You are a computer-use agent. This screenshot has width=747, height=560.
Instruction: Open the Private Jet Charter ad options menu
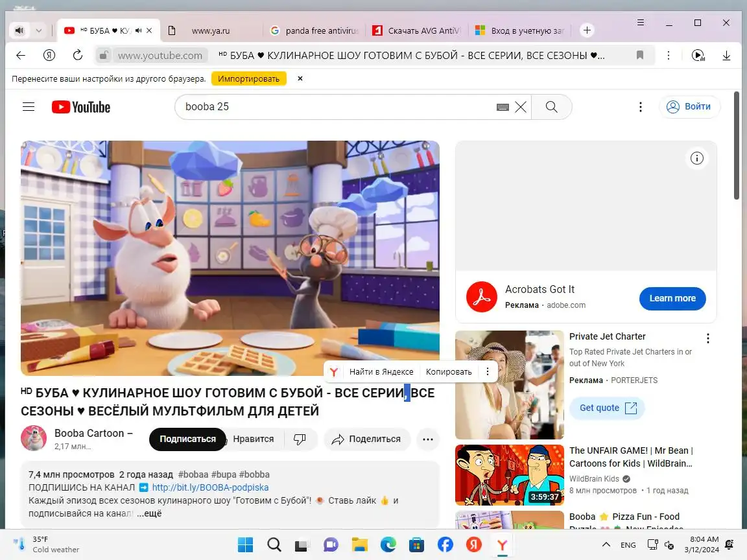[x=708, y=338]
